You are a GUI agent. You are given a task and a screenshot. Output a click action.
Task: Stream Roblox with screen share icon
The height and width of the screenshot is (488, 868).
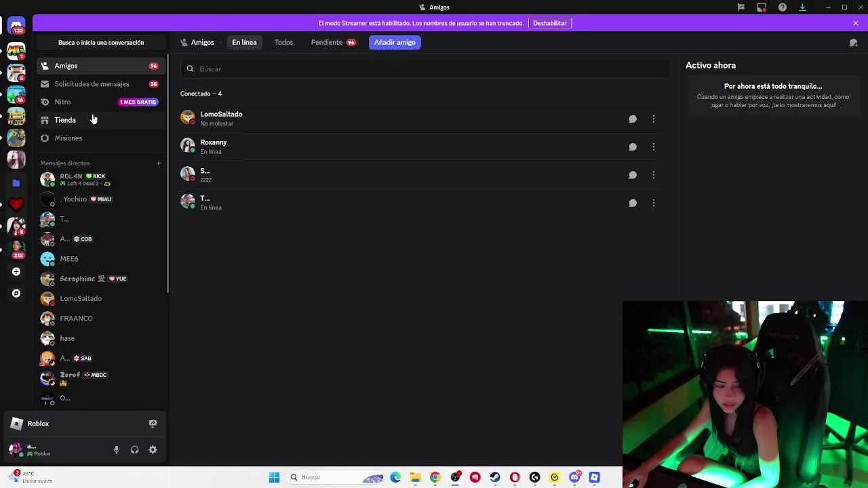pos(153,424)
